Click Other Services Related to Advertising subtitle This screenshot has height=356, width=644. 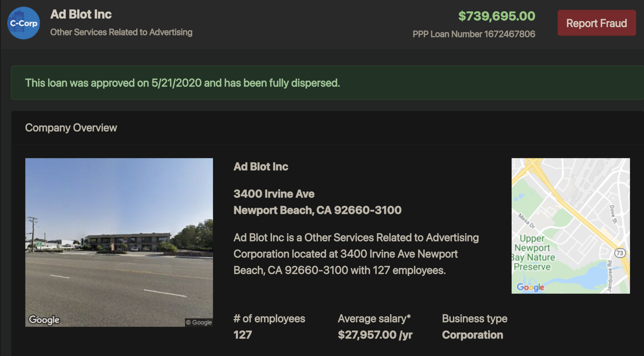(x=121, y=32)
